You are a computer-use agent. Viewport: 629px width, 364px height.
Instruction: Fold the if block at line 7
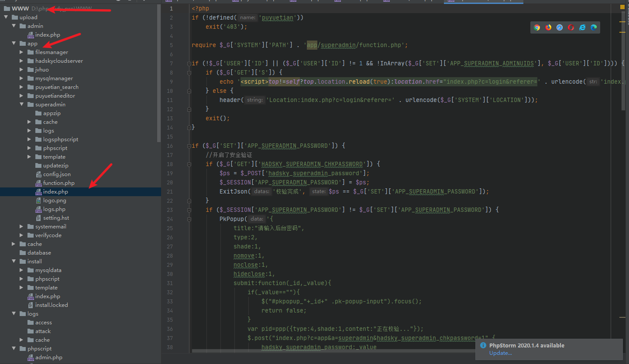tap(188, 64)
